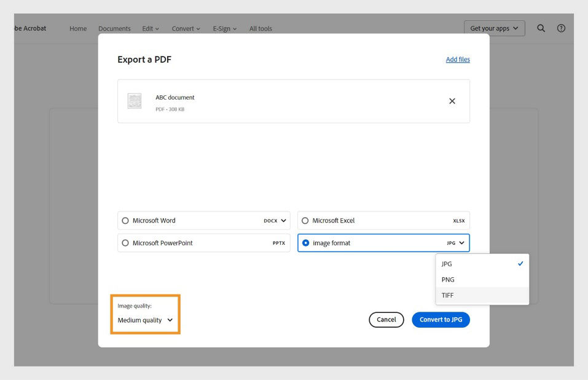Open the PPTX format dropdown
588x380 pixels.
click(278, 242)
